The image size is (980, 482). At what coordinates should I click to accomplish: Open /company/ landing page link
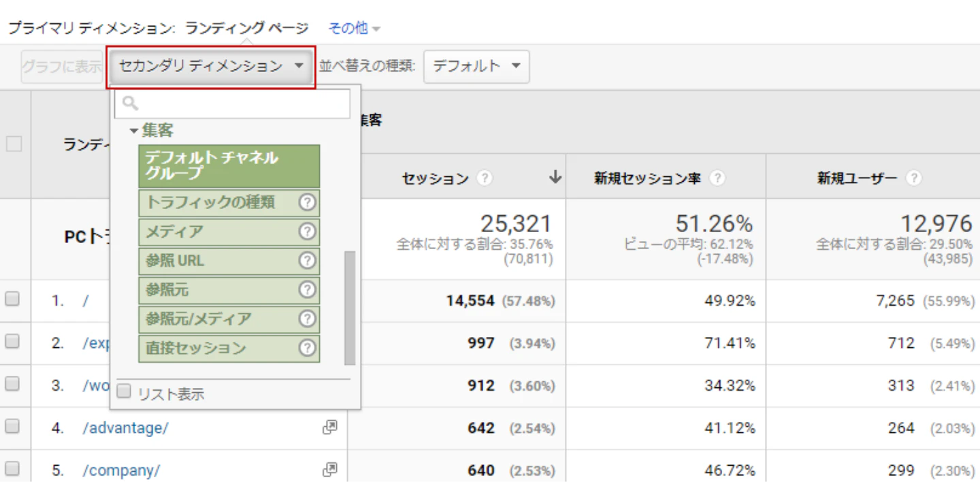point(121,470)
